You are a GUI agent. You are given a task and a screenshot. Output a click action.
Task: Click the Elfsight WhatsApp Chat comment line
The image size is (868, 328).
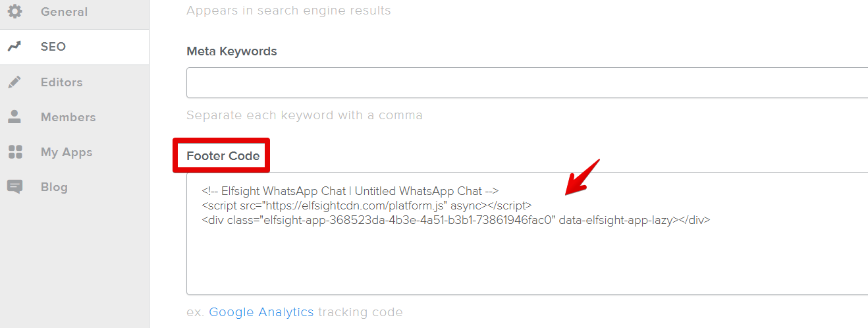(x=350, y=191)
